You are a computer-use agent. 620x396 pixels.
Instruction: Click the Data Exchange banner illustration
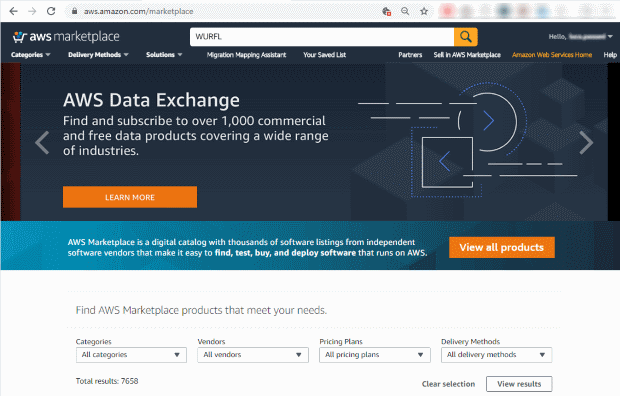(468, 139)
